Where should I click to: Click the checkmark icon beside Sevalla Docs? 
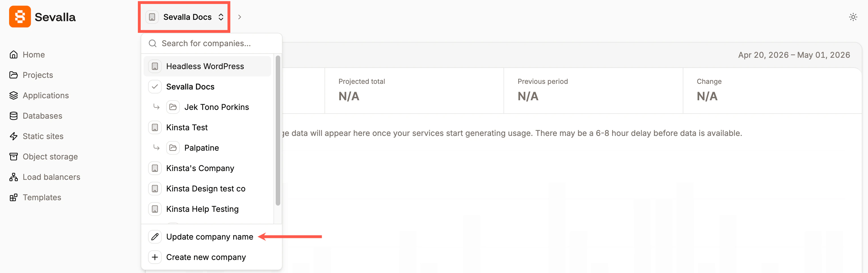(155, 87)
